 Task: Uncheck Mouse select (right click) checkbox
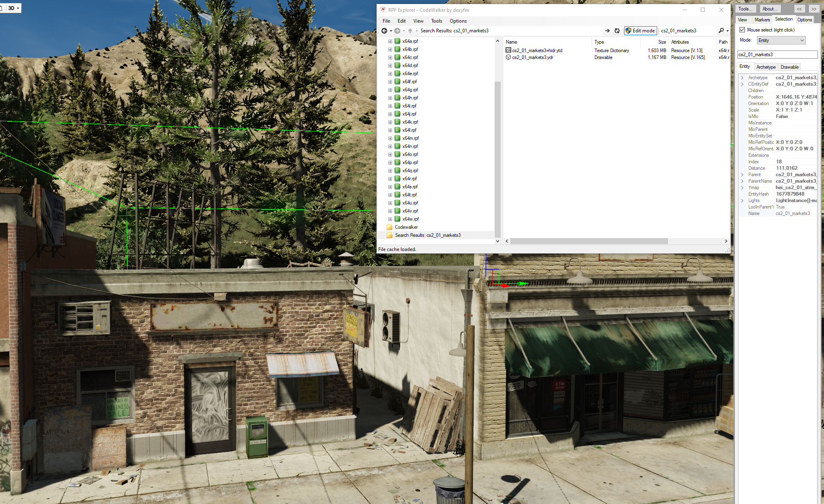click(742, 30)
